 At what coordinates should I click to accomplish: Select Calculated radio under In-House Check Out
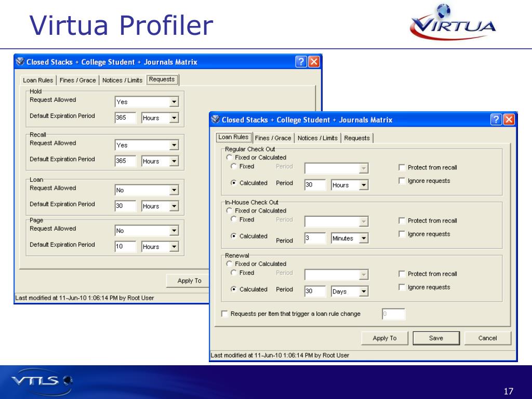coord(233,236)
